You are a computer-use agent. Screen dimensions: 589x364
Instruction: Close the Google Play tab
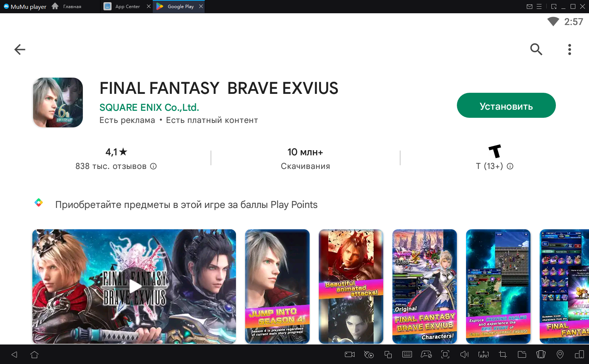(201, 7)
